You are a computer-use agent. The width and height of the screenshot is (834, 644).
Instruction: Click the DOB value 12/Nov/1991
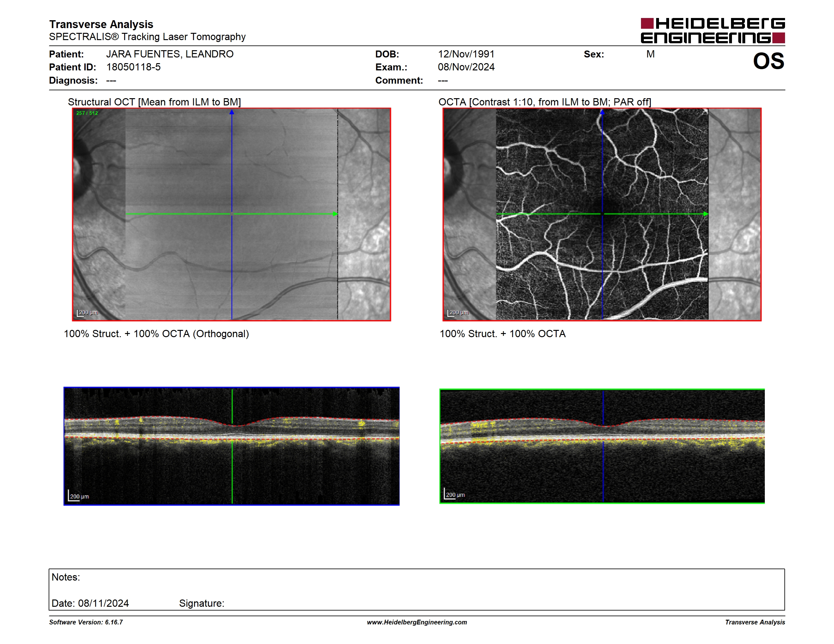tap(466, 54)
